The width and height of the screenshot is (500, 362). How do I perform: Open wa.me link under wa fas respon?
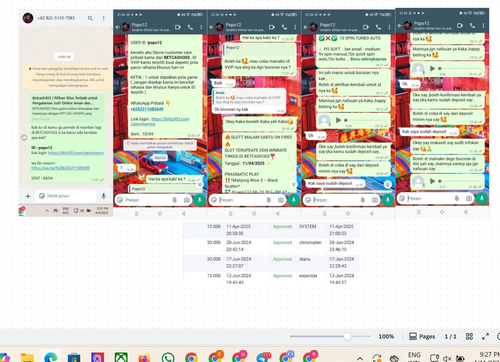[61, 168]
